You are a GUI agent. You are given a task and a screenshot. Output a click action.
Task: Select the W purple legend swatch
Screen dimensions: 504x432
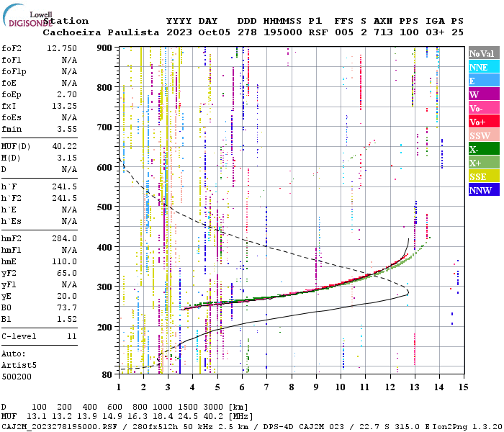pos(484,94)
